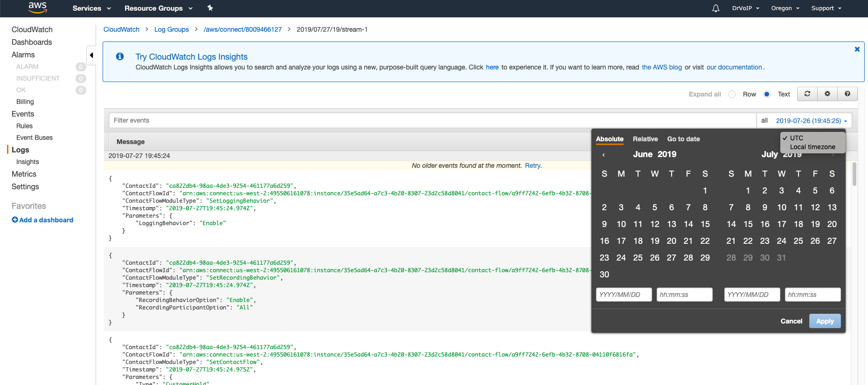Image resolution: width=868 pixels, height=385 pixels.
Task: Open the Services dropdown menu
Action: pos(91,8)
